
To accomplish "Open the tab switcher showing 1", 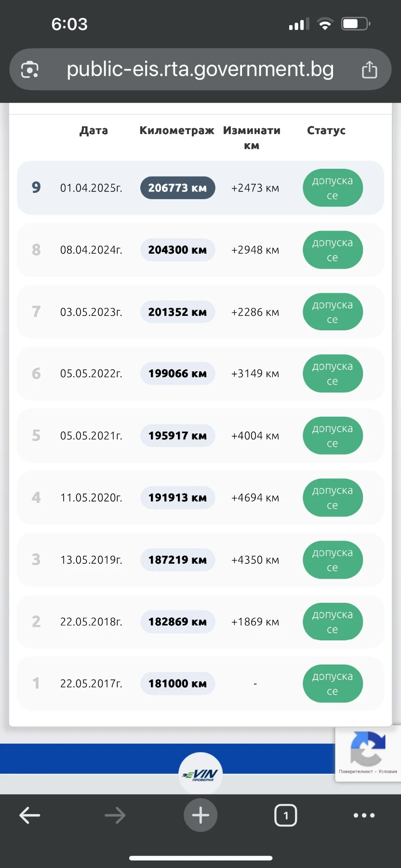I will point(286,815).
